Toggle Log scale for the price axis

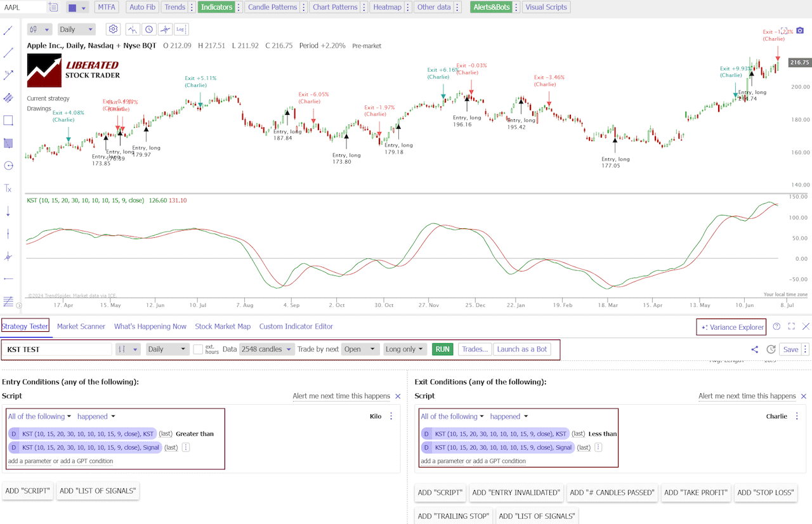tap(181, 29)
